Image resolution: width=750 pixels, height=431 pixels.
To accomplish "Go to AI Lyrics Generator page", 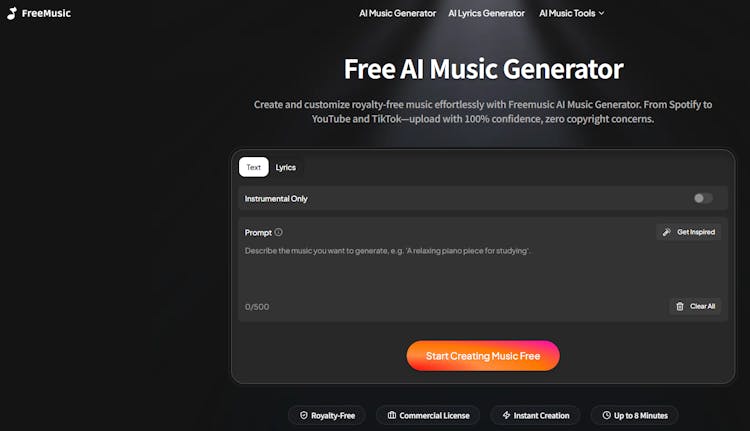I will pos(486,13).
